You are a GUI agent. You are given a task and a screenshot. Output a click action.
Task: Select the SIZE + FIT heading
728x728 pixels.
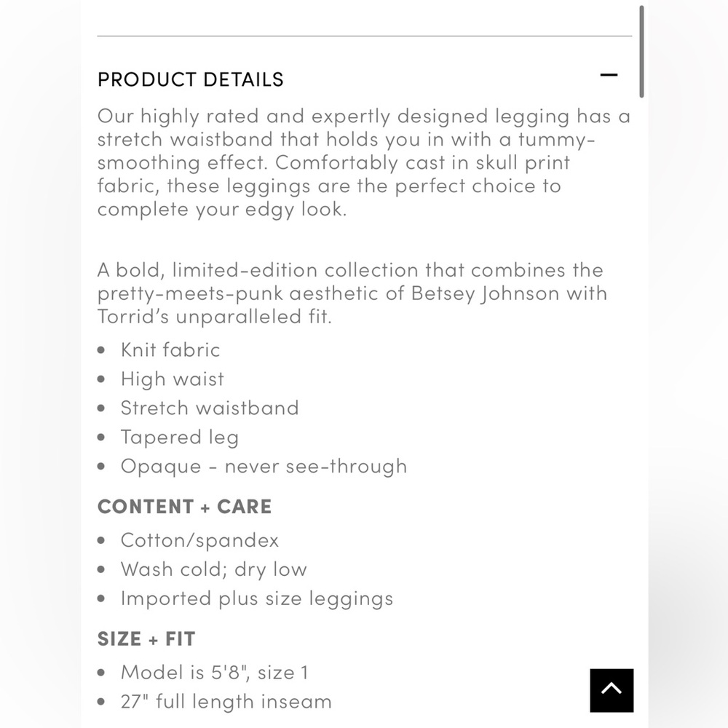click(x=146, y=639)
